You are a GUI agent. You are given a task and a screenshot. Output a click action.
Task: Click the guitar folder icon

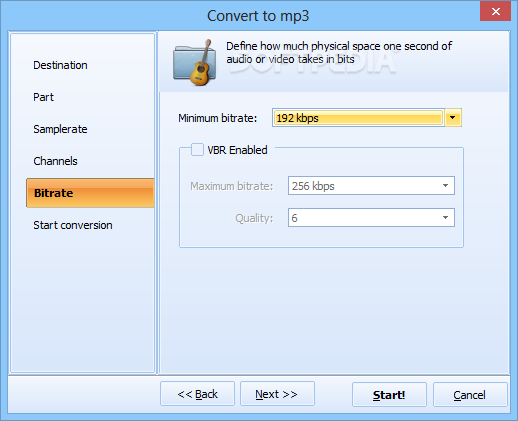point(194,62)
